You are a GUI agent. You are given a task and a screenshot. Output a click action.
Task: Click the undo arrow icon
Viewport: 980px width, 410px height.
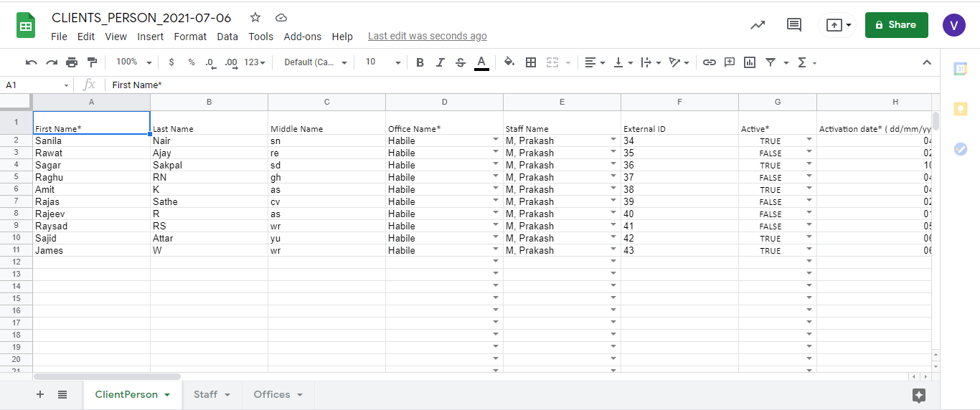pyautogui.click(x=31, y=62)
